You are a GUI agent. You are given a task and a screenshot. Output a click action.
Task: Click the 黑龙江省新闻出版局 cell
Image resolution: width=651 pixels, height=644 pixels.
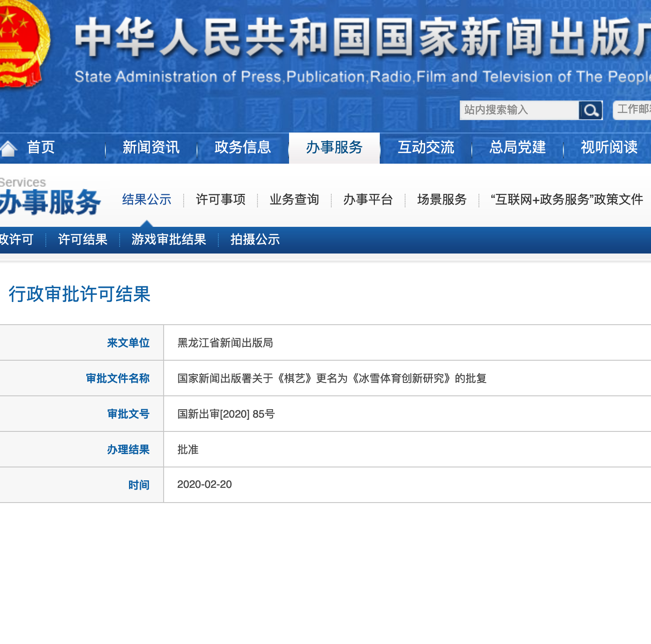[225, 343]
